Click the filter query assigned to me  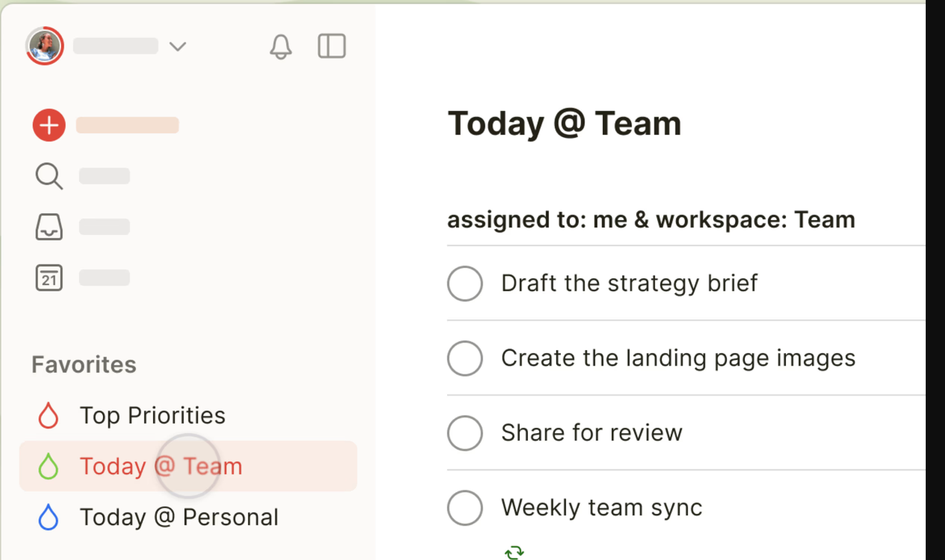point(651,219)
